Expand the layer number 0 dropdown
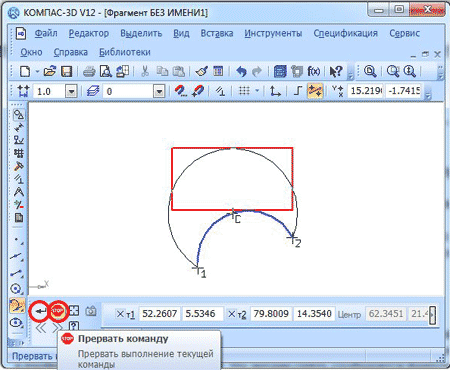This screenshot has height=370, width=450. [x=159, y=91]
